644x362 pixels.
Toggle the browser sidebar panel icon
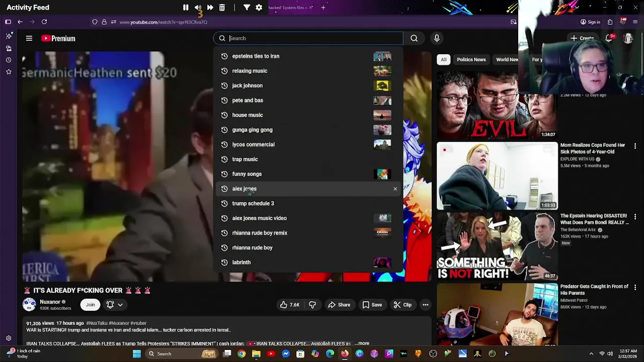[x=8, y=22]
